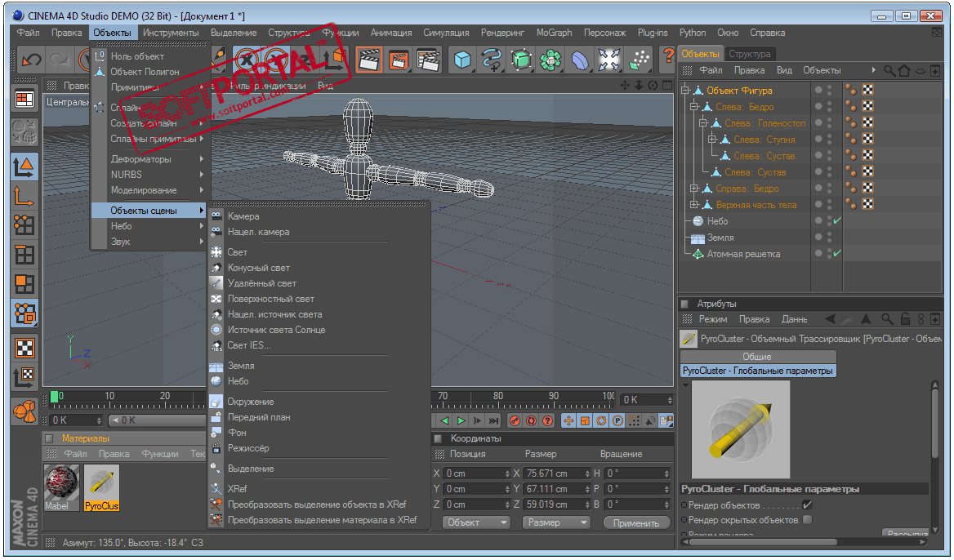954x560 pixels.
Task: Expand the Справа: Бедро tree node
Action: 693,188
